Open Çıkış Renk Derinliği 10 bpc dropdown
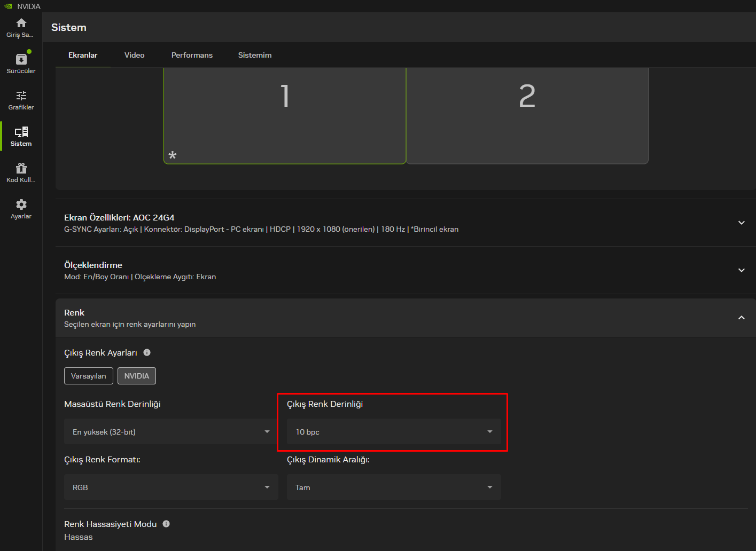756x551 pixels. 394,431
